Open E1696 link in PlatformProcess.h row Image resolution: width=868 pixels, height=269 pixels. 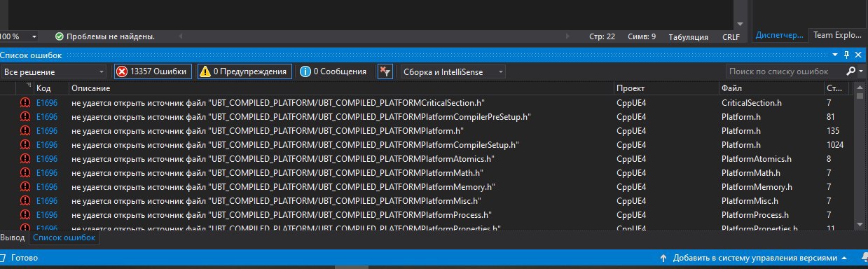(x=47, y=215)
